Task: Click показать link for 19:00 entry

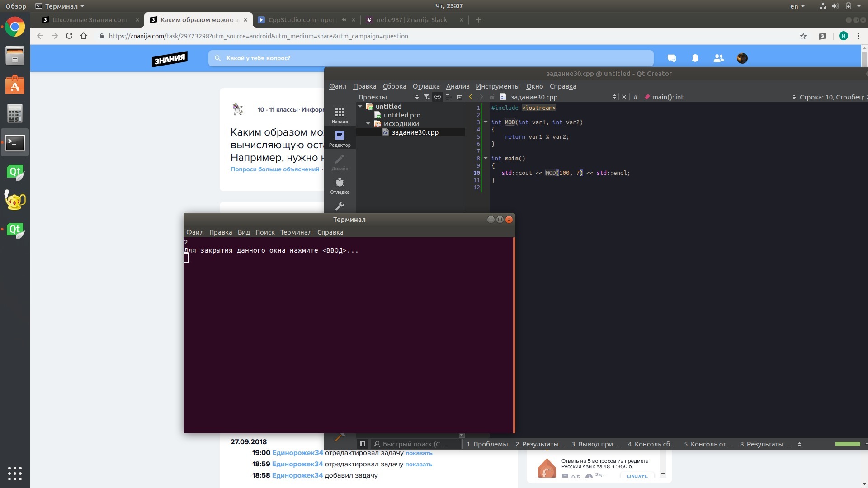Action: click(419, 453)
